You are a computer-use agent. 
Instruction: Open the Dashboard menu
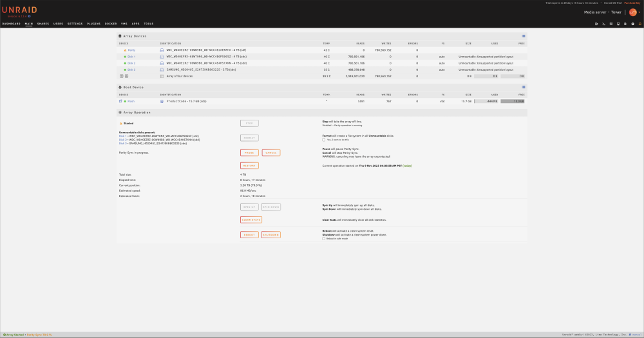coord(11,24)
